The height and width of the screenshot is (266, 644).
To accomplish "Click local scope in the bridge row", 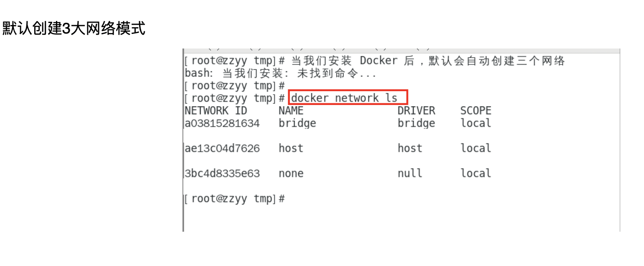I will point(476,123).
